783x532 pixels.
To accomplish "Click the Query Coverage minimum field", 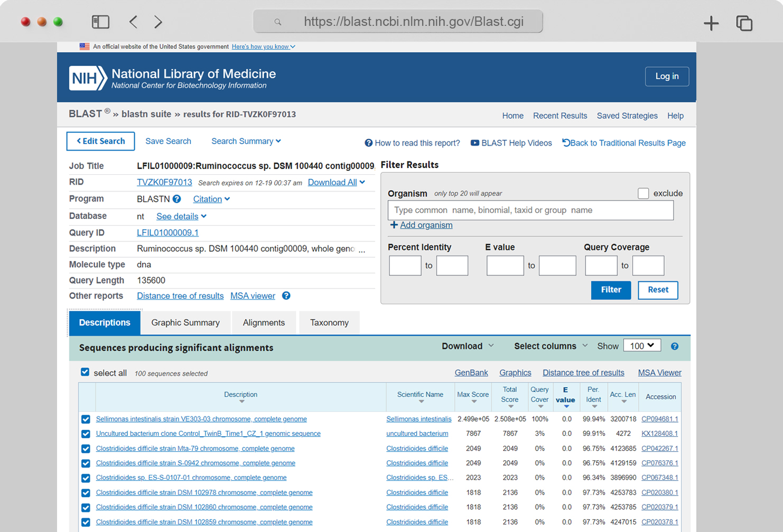I will (x=601, y=266).
